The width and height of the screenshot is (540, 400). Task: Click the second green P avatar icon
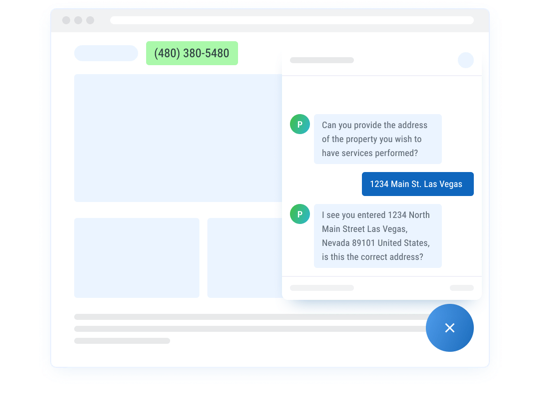300,214
